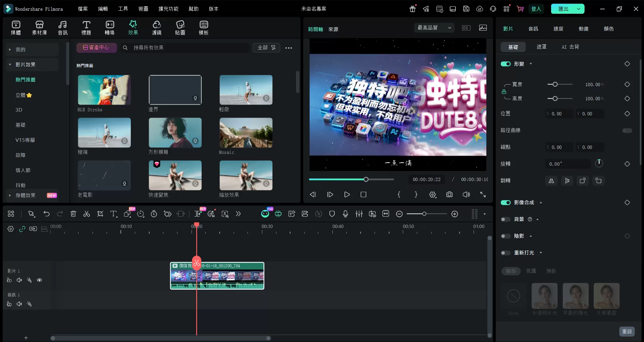Image resolution: width=644 pixels, height=342 pixels.
Task: Click the flip horizontal icon under 翻轉
Action: pos(551,181)
